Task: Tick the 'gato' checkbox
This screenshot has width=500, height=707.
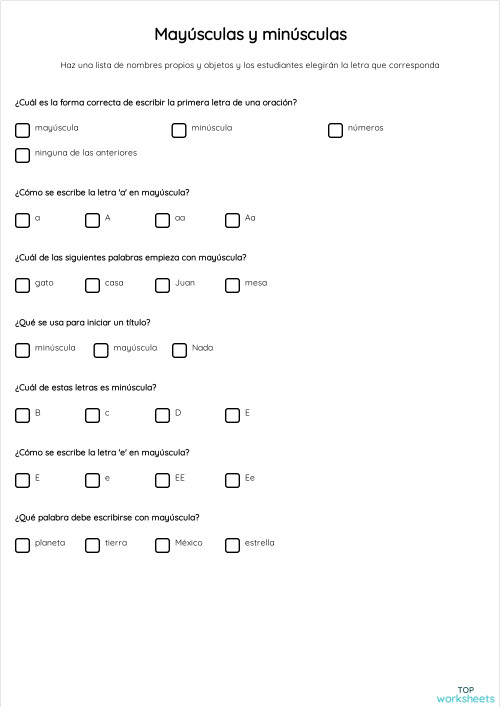Action: click(22, 285)
